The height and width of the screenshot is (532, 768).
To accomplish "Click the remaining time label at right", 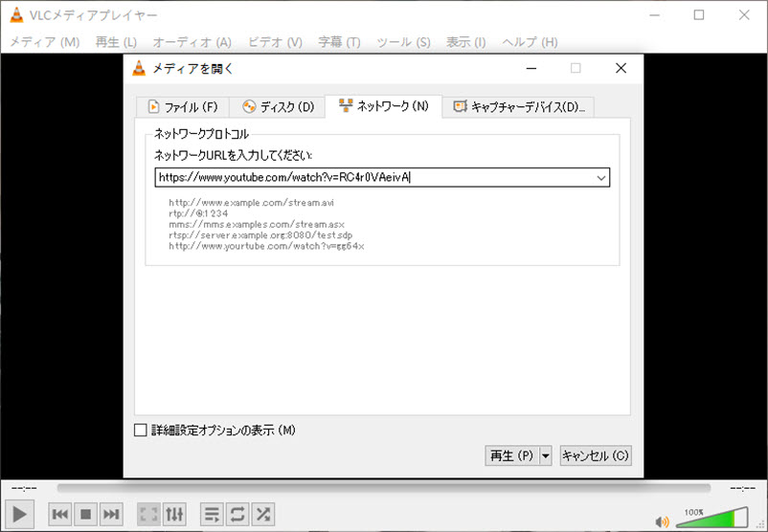I will point(742,488).
